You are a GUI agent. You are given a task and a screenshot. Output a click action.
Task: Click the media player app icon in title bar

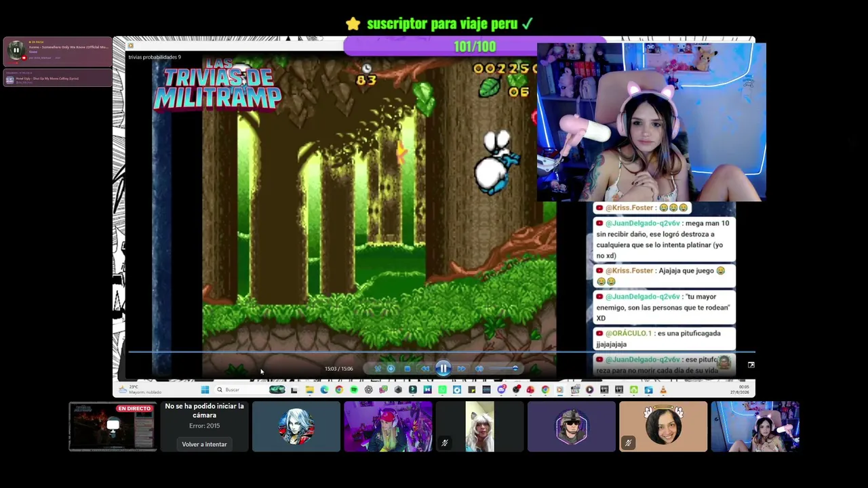tap(130, 46)
